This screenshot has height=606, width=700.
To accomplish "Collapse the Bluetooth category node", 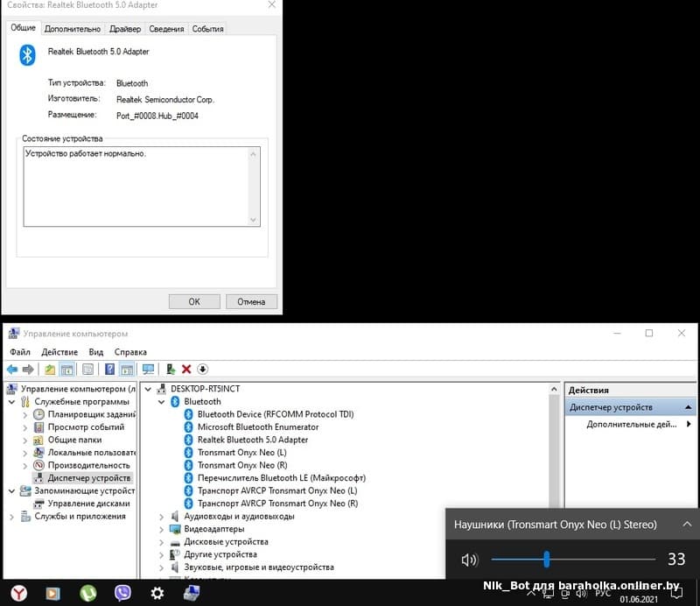I will (162, 402).
